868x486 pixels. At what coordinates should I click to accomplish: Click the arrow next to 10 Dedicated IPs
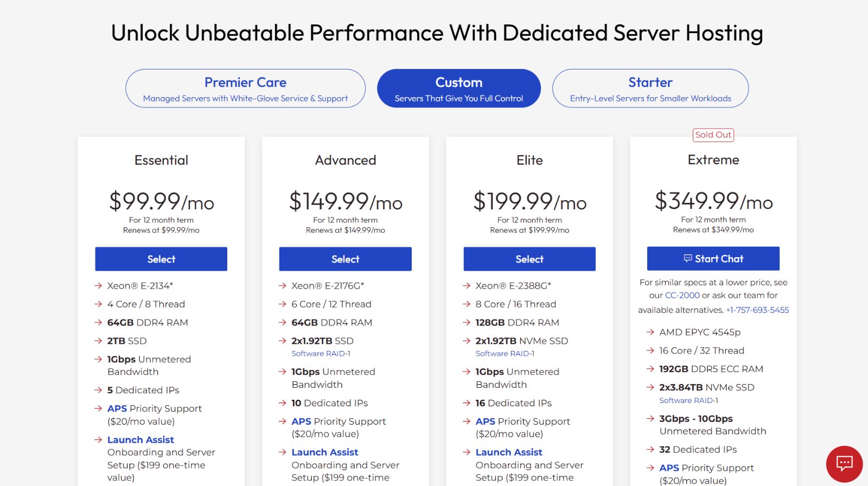tap(283, 403)
